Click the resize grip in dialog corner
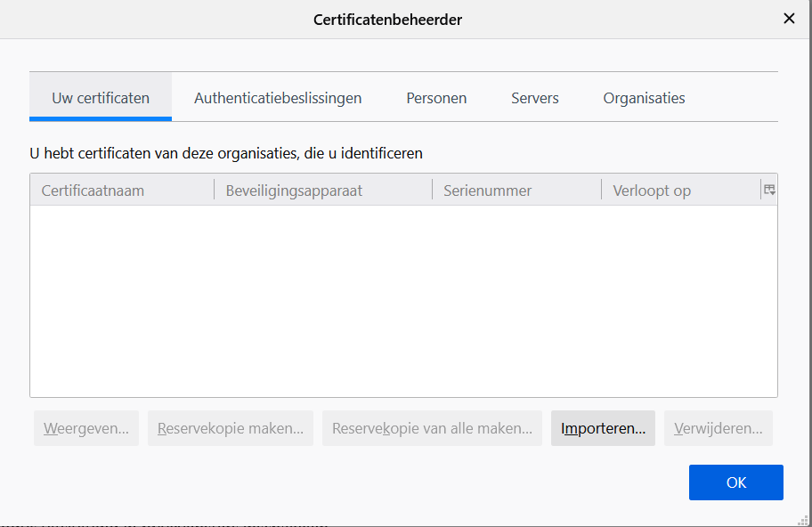The width and height of the screenshot is (812, 527). pyautogui.click(x=805, y=520)
